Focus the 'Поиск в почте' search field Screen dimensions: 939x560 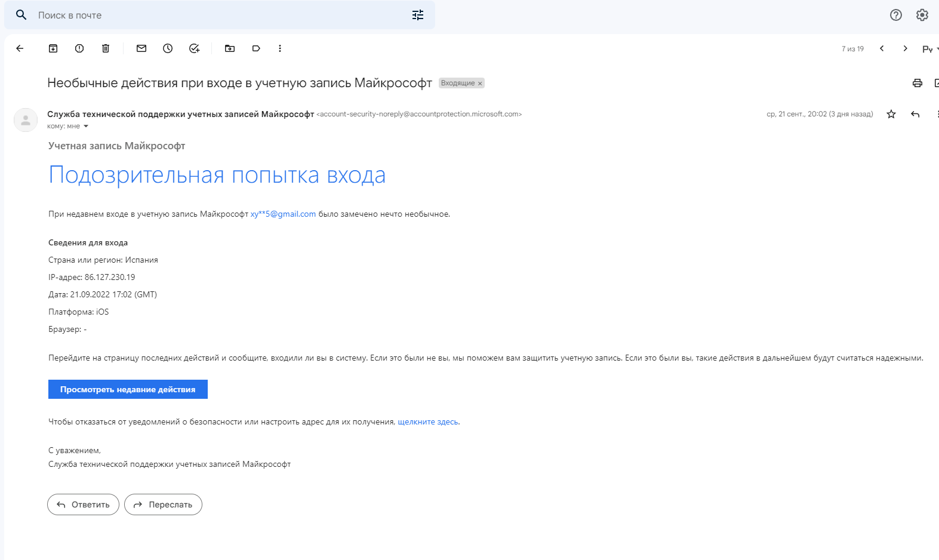(x=220, y=15)
